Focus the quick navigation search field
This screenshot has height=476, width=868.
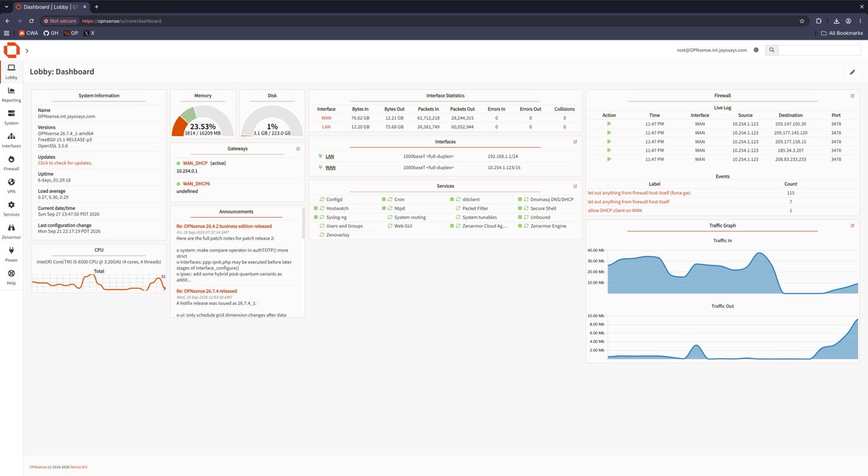coord(819,50)
